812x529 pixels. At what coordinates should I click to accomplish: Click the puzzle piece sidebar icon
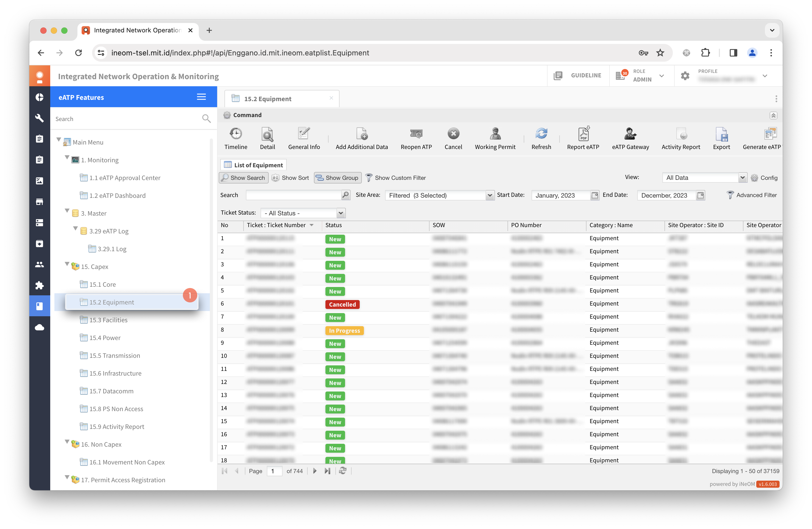tap(40, 285)
